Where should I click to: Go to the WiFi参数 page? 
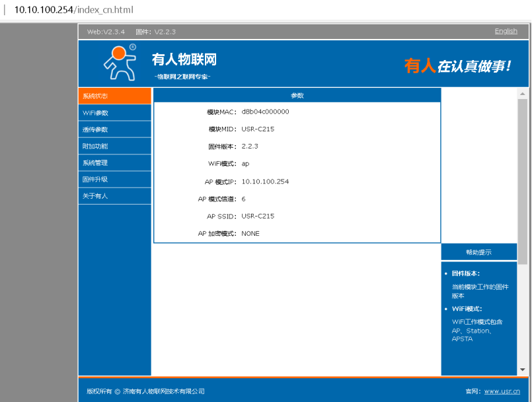pyautogui.click(x=114, y=113)
